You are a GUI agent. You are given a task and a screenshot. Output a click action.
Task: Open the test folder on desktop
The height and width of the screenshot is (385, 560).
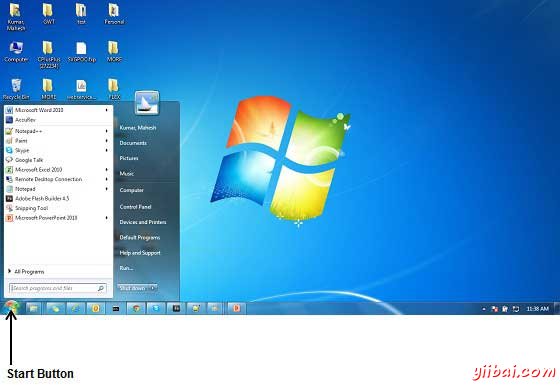[81, 14]
